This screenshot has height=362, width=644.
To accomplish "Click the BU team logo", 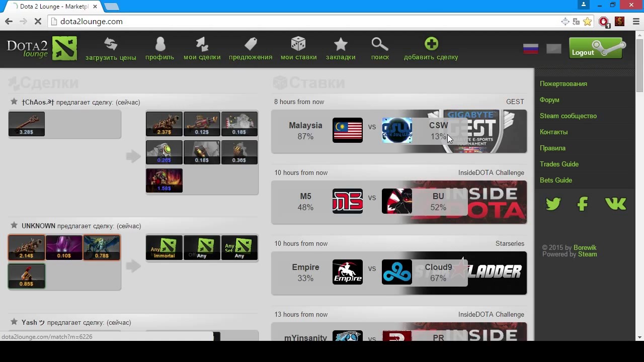I will [x=397, y=201].
